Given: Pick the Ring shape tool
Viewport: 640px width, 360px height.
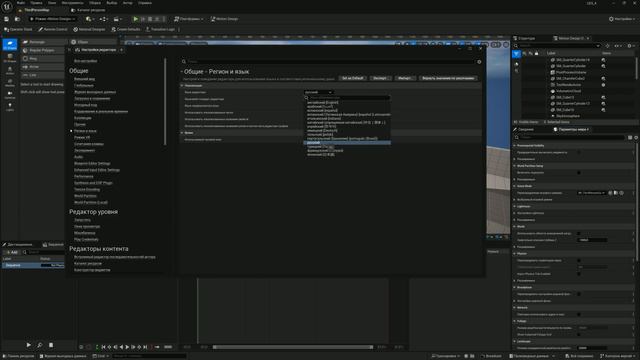Looking at the screenshot, I should (43, 58).
